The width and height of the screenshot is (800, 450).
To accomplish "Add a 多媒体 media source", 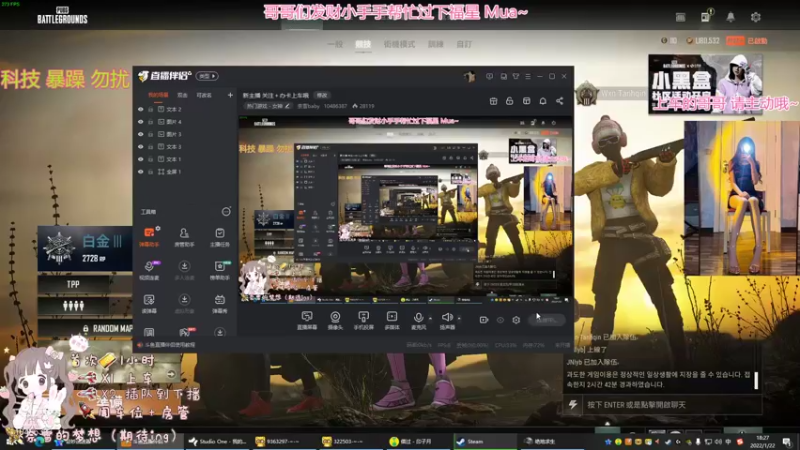I will [x=392, y=320].
